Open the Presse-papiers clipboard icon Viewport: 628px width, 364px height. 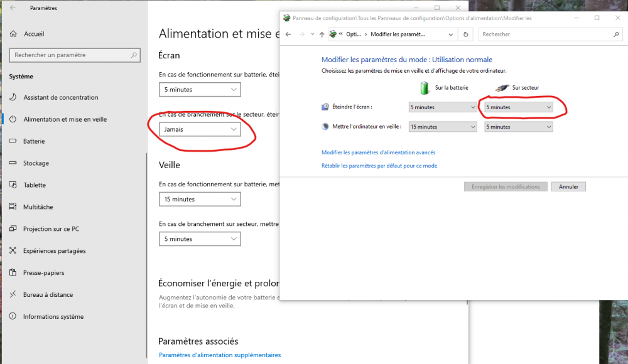pyautogui.click(x=13, y=272)
